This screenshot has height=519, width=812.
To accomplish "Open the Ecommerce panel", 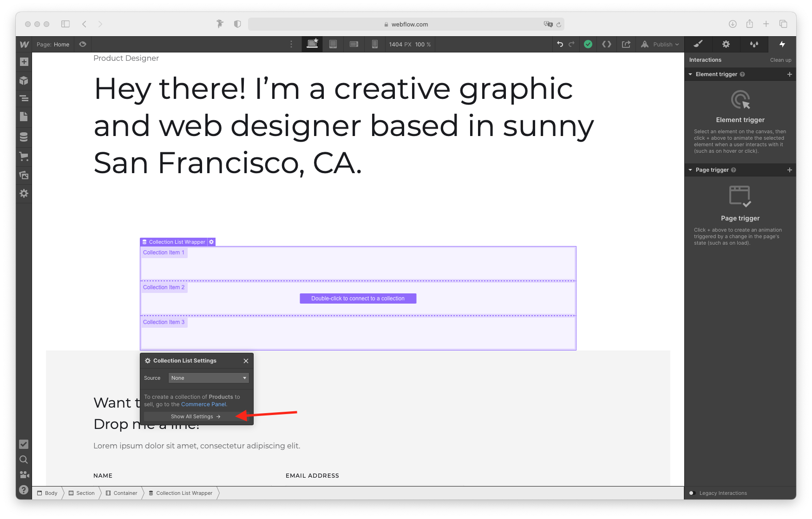I will point(24,156).
